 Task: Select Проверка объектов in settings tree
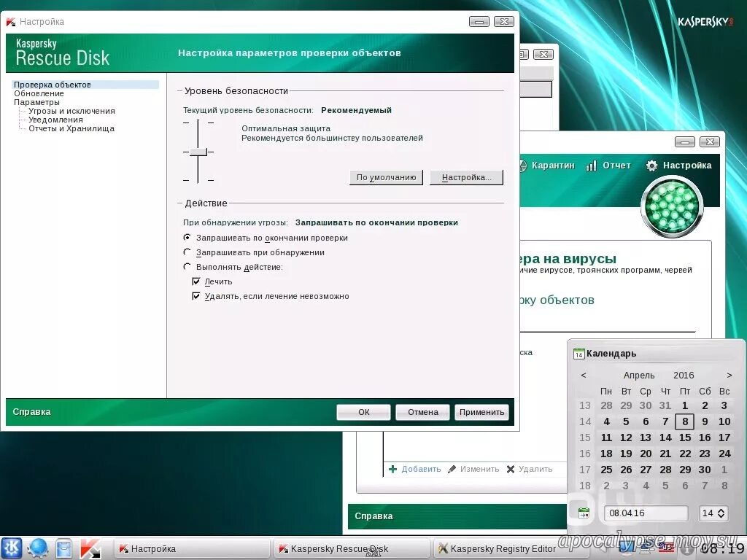pos(85,85)
